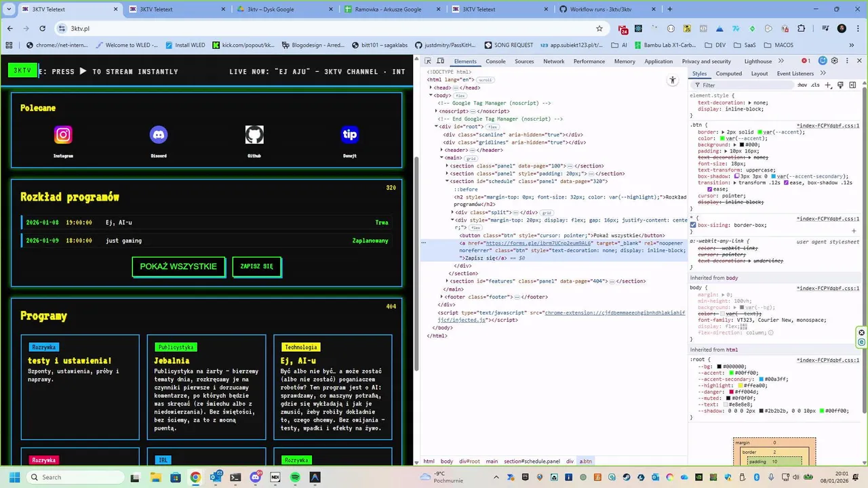Expand the header element node
The width and height of the screenshot is (868, 488).
[x=441, y=150]
